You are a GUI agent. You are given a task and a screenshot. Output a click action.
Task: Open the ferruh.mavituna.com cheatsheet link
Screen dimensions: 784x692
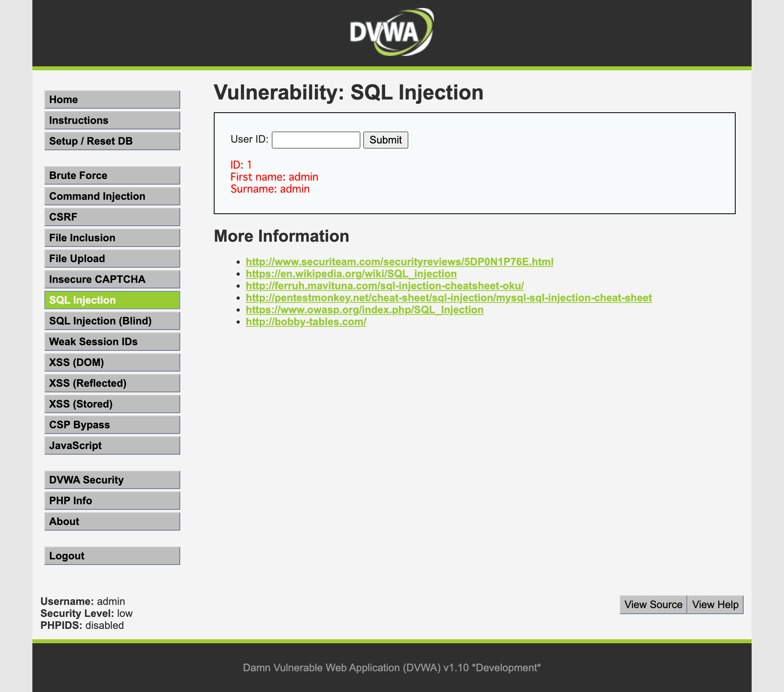(x=385, y=286)
